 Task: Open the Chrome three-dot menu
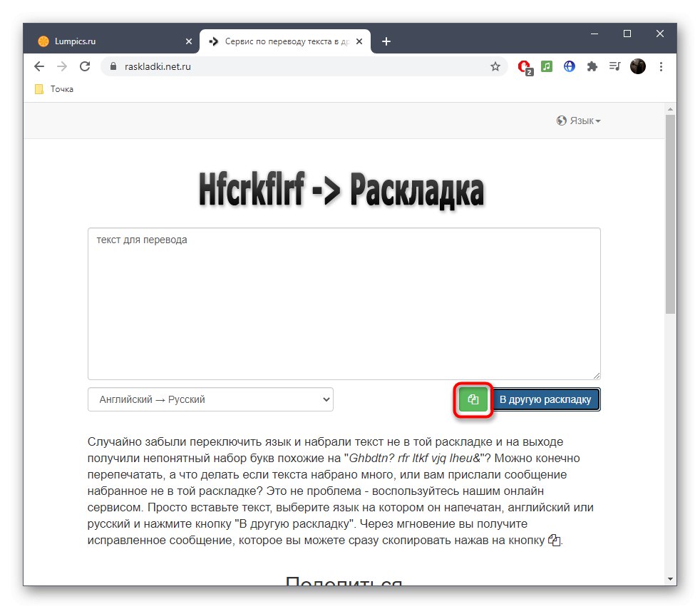pos(662,66)
